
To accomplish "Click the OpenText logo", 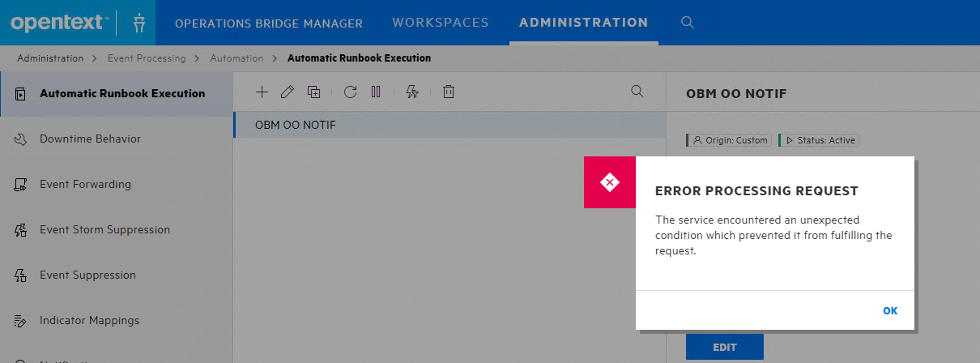I will [60, 23].
